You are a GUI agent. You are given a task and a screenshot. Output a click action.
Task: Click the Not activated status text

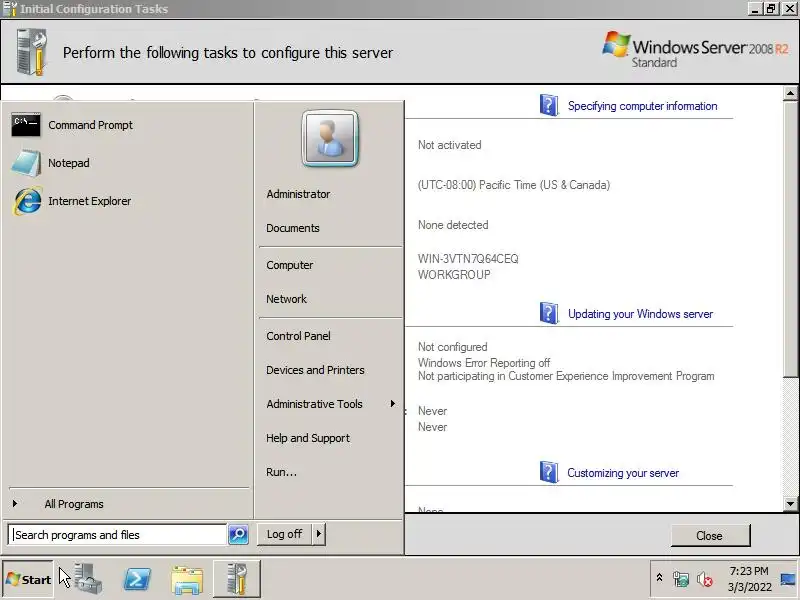click(449, 145)
